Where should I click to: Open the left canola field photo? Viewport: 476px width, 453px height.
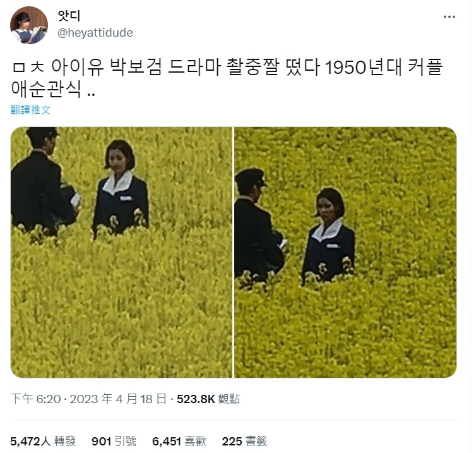[x=121, y=252]
